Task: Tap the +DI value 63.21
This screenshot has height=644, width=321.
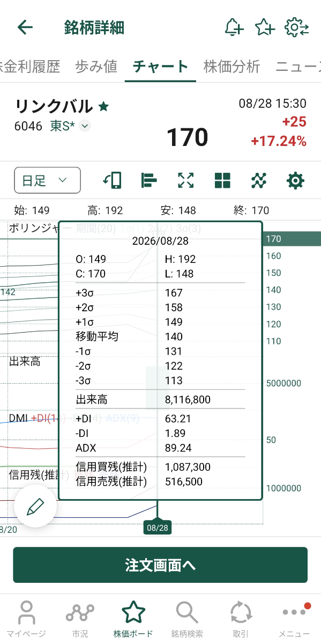Action: point(178,419)
